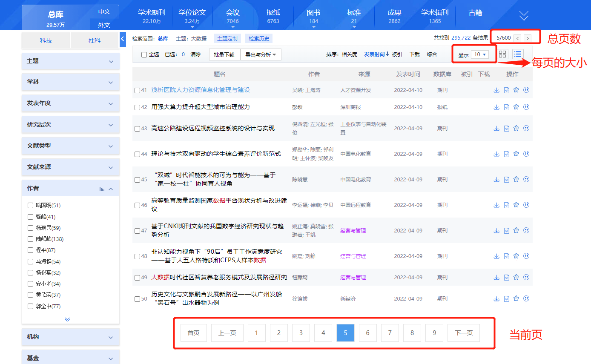This screenshot has width=591, height=364.
Task: Switch to the 学术期刊 database tab
Action: pyautogui.click(x=152, y=16)
